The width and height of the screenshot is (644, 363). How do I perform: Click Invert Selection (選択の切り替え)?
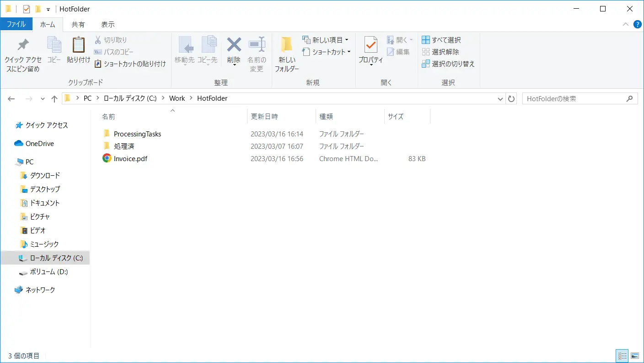[448, 64]
